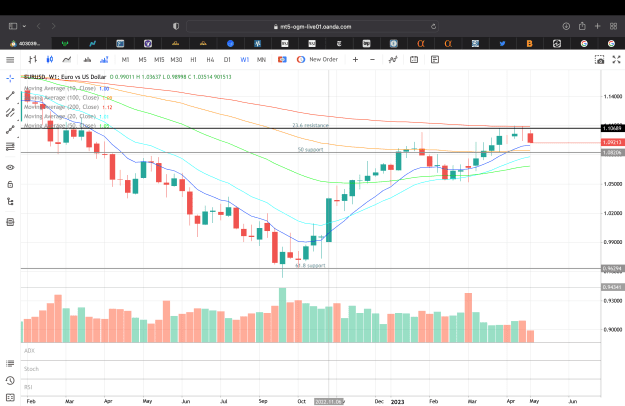This screenshot has height=406, width=625.
Task: Open the hamburger main menu
Action: click(x=10, y=60)
